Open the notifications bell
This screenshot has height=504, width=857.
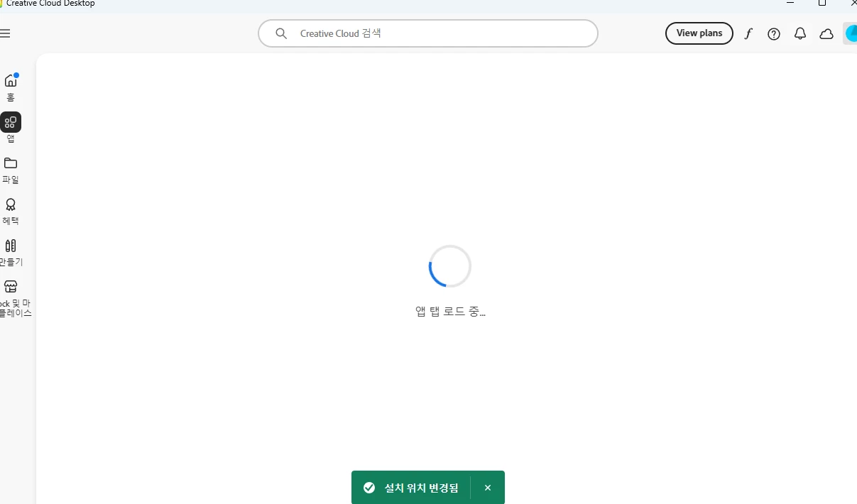800,33
